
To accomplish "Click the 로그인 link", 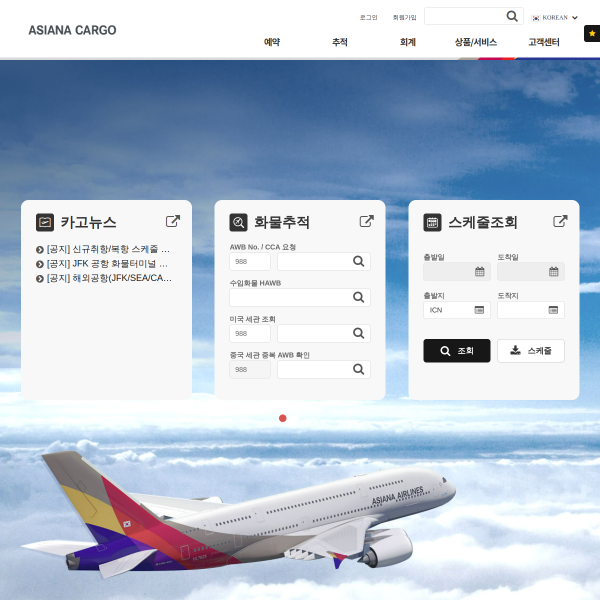I will point(368,18).
